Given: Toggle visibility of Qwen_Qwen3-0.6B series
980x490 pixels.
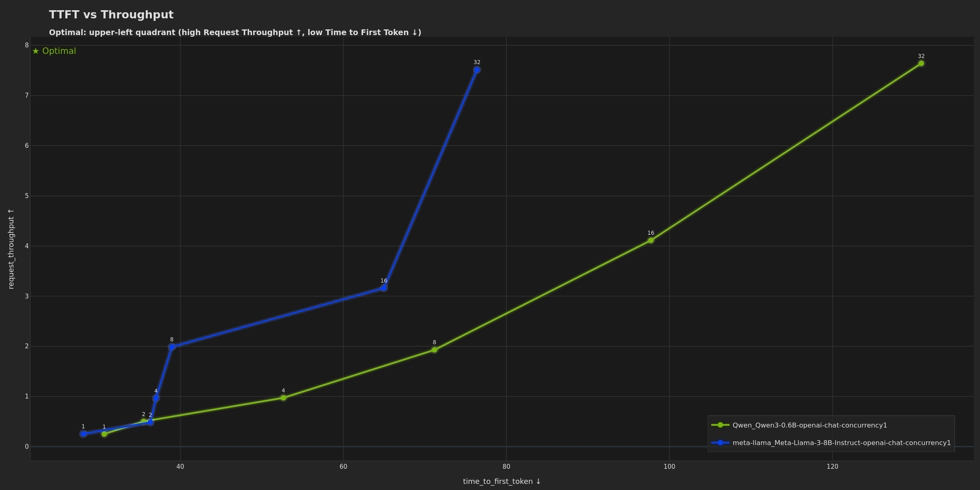Looking at the screenshot, I should pos(802,425).
